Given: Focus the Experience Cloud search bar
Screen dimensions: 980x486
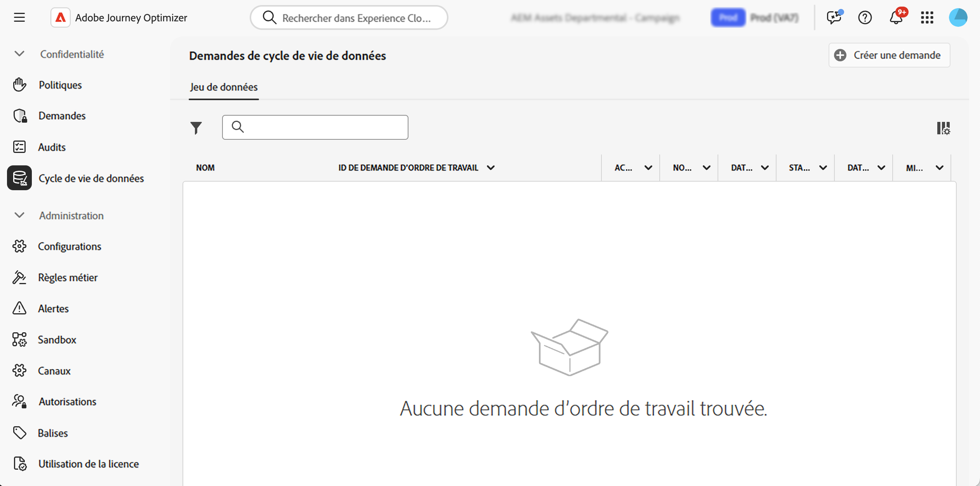Looking at the screenshot, I should (349, 18).
